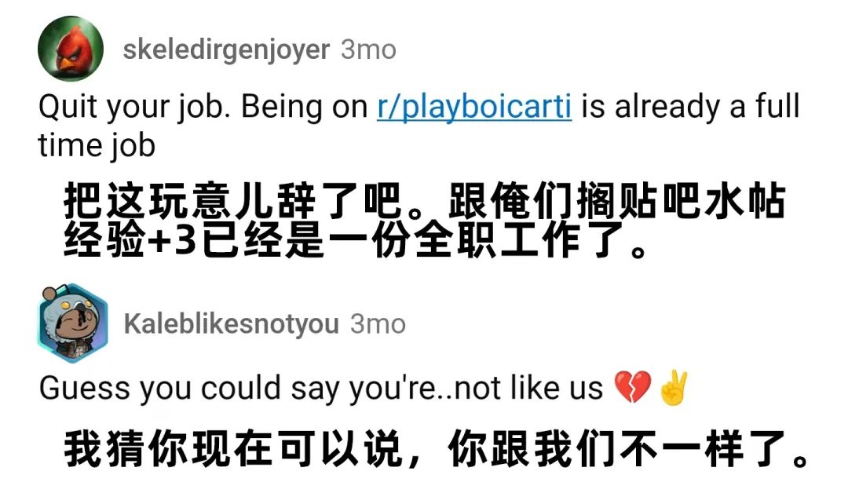Screen dimensions: 848x504
Task: Tap the Chinese phrase "跟俺们搁贴吧水帖"
Action: pyautogui.click(x=616, y=203)
